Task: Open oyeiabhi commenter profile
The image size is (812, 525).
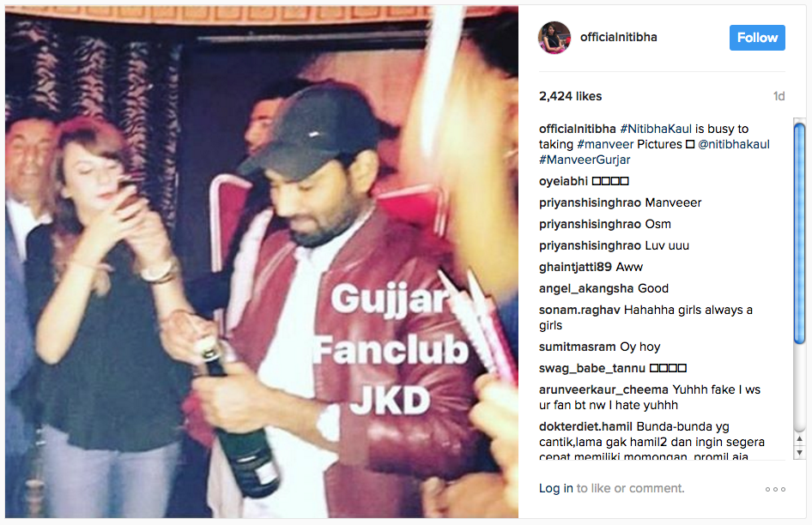Action: 563,181
